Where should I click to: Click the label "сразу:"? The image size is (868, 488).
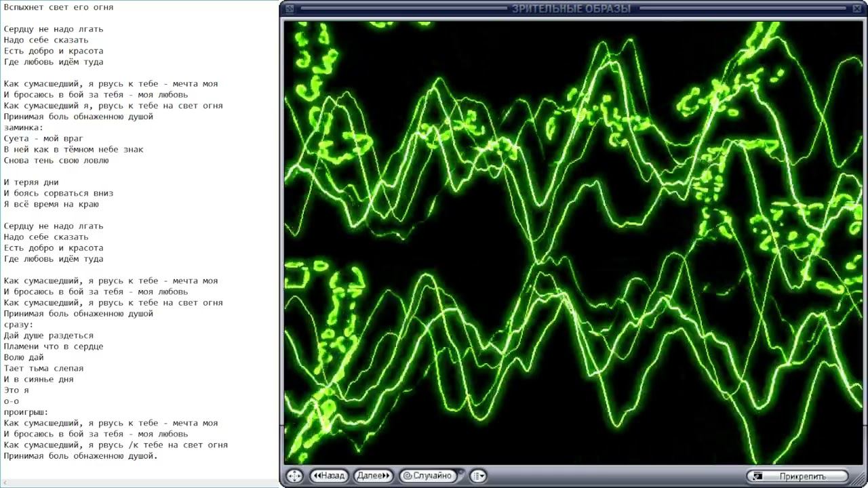(x=18, y=325)
